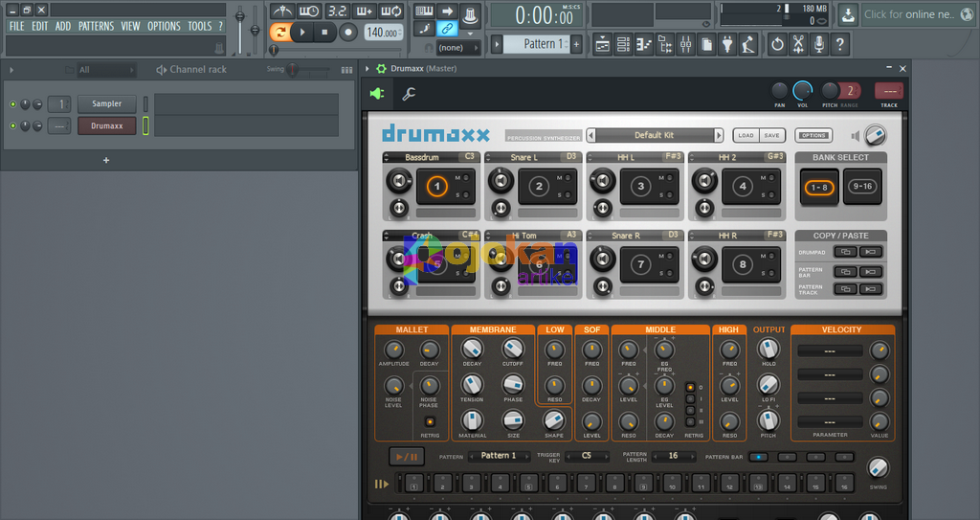Select the Sampler channel button
980x520 pixels.
pos(107,103)
